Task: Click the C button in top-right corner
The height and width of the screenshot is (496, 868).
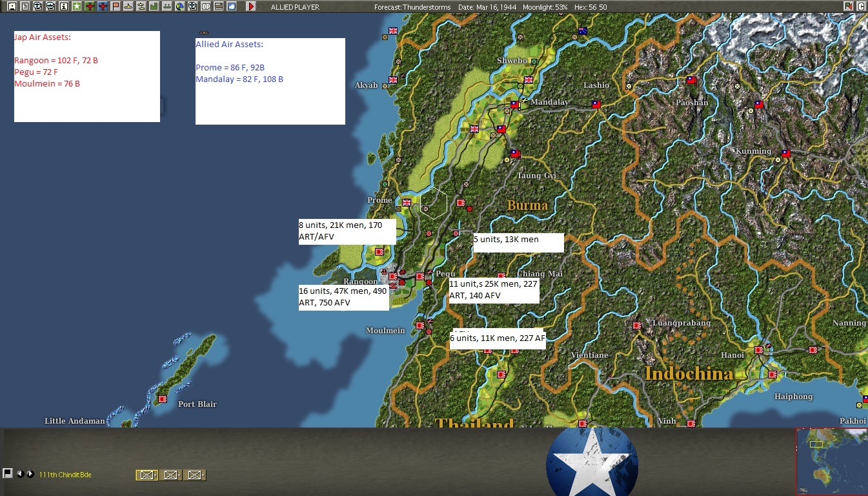Action: pos(861,6)
